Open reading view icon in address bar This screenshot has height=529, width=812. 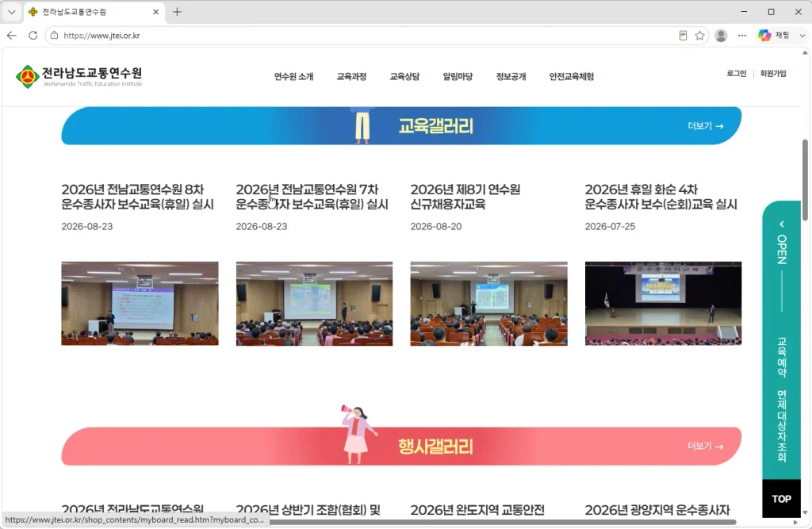(x=683, y=35)
